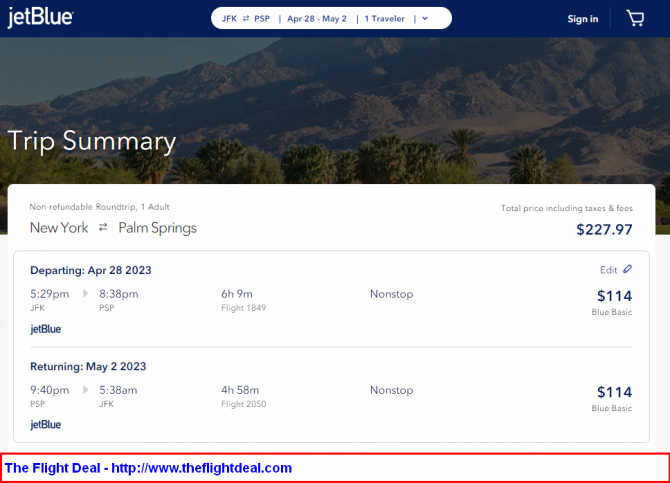Click Nonstop on the returning flight
The width and height of the screenshot is (670, 483).
[x=391, y=390]
